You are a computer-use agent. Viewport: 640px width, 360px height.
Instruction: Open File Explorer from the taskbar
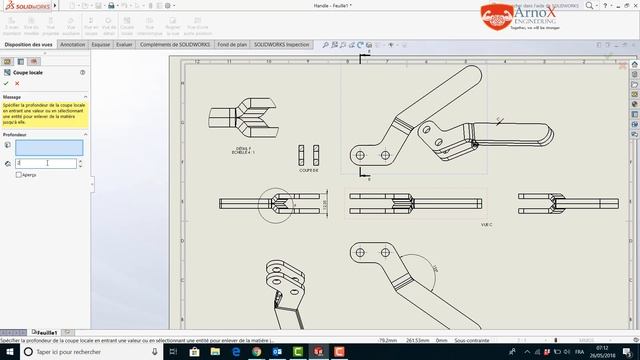(x=215, y=352)
